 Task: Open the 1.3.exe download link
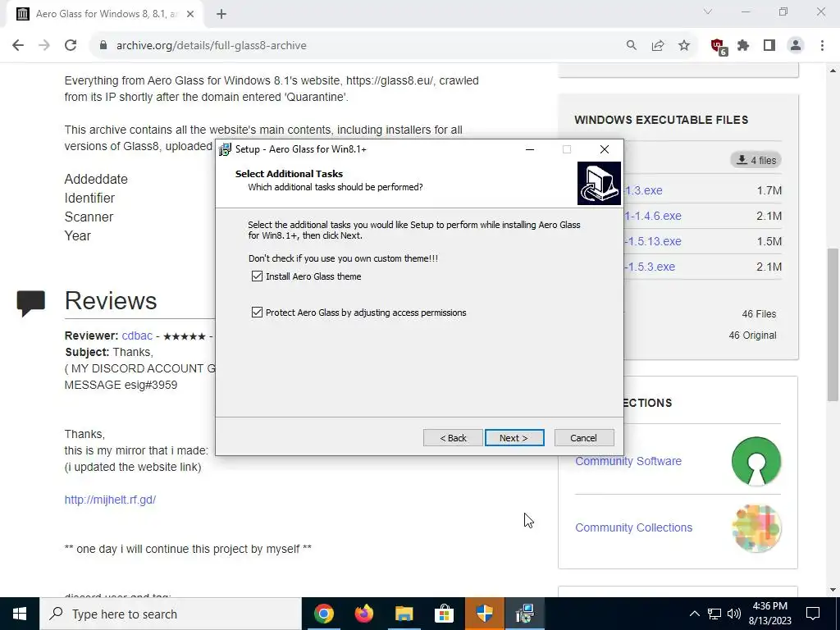(643, 190)
